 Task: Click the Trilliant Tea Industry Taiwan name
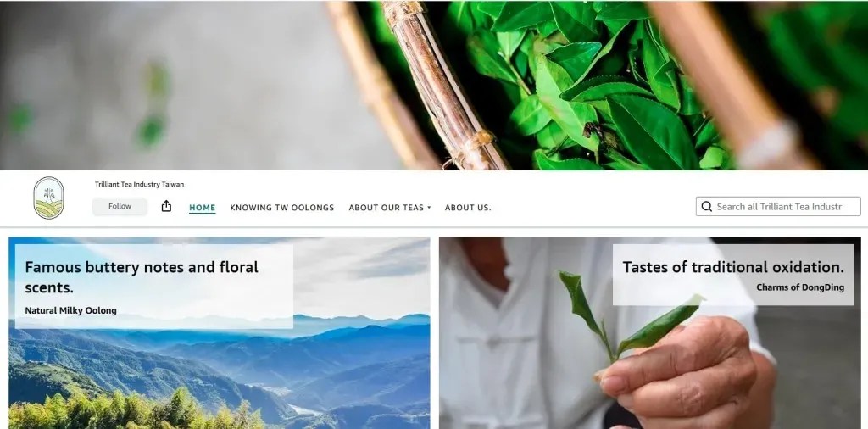[140, 184]
